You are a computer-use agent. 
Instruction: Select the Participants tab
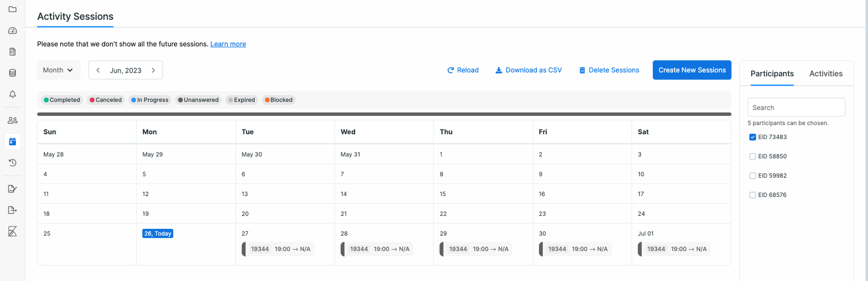click(772, 73)
